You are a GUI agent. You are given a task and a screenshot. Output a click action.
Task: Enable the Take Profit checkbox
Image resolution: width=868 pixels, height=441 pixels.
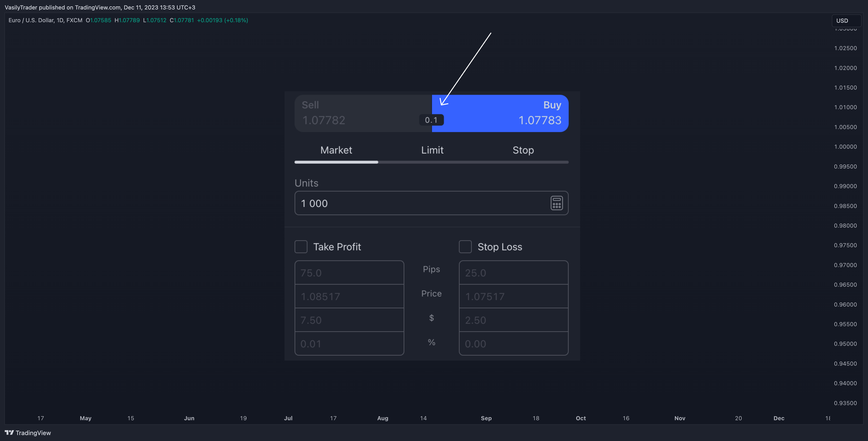point(301,247)
